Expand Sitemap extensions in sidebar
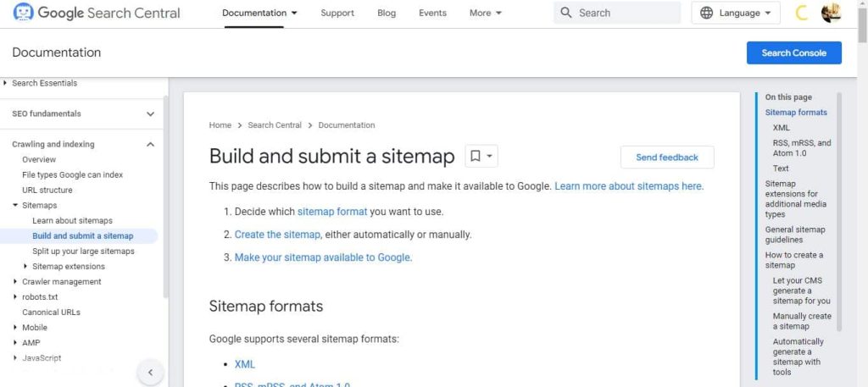Viewport: 868px width, 387px height. 25,267
